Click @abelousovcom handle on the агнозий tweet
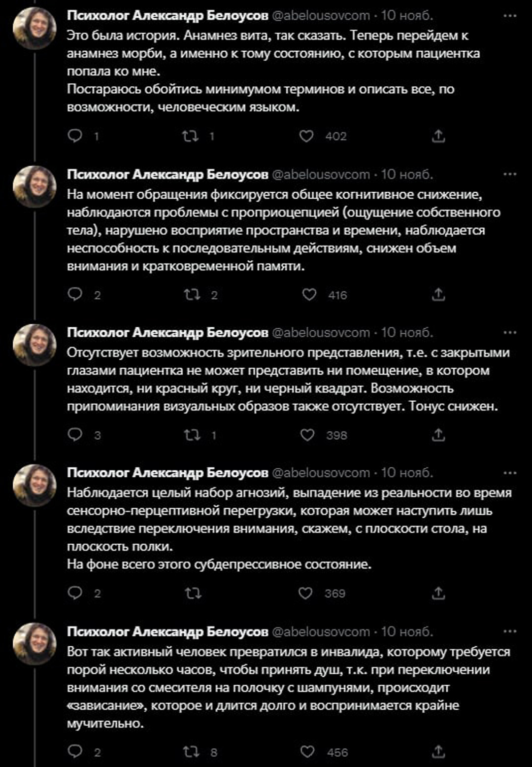The image size is (532, 767). coord(321,473)
